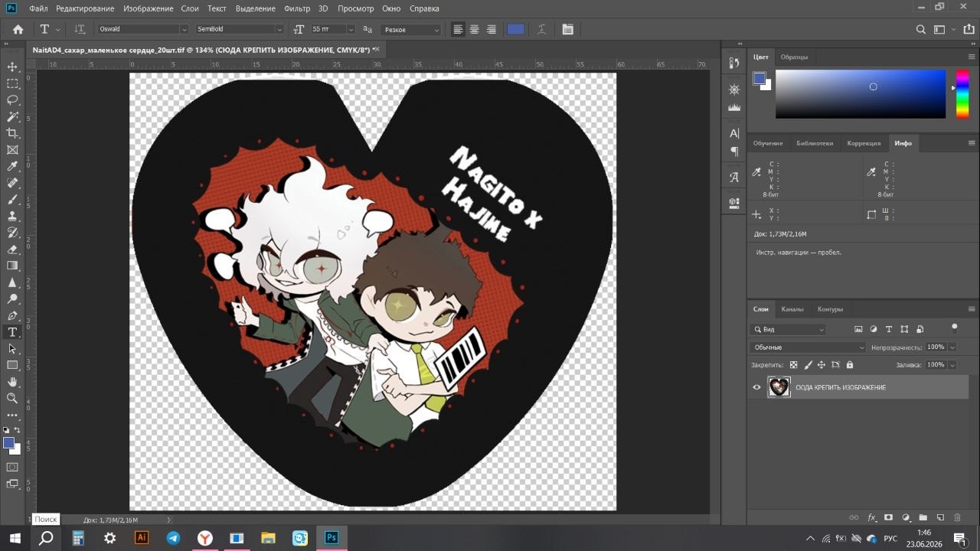This screenshot has height=551, width=980.
Task: Select the Brush tool
Action: [12, 200]
